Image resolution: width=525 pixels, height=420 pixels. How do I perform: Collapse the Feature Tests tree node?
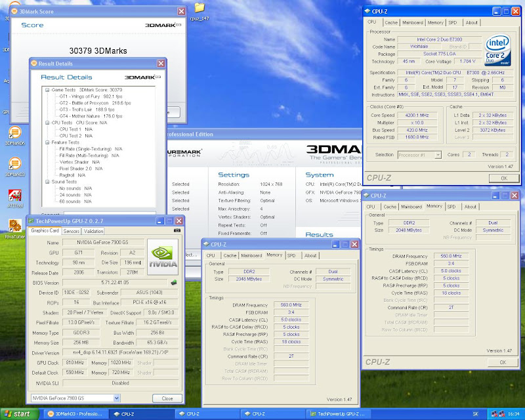pyautogui.click(x=47, y=142)
